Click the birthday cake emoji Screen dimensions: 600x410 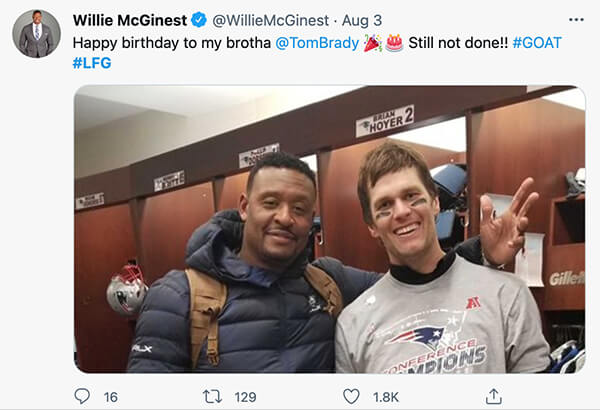click(x=394, y=43)
